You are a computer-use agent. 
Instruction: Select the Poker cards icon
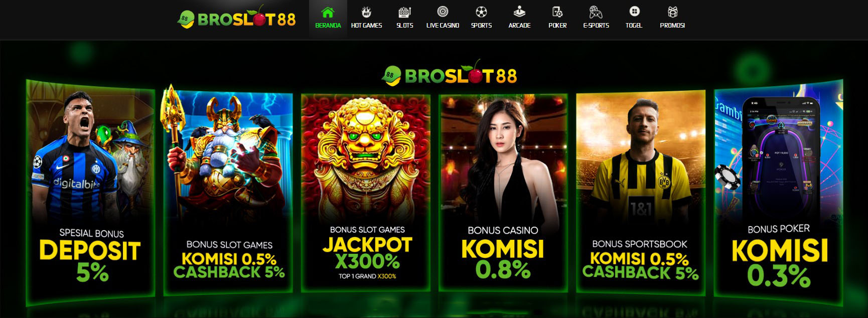pyautogui.click(x=557, y=12)
